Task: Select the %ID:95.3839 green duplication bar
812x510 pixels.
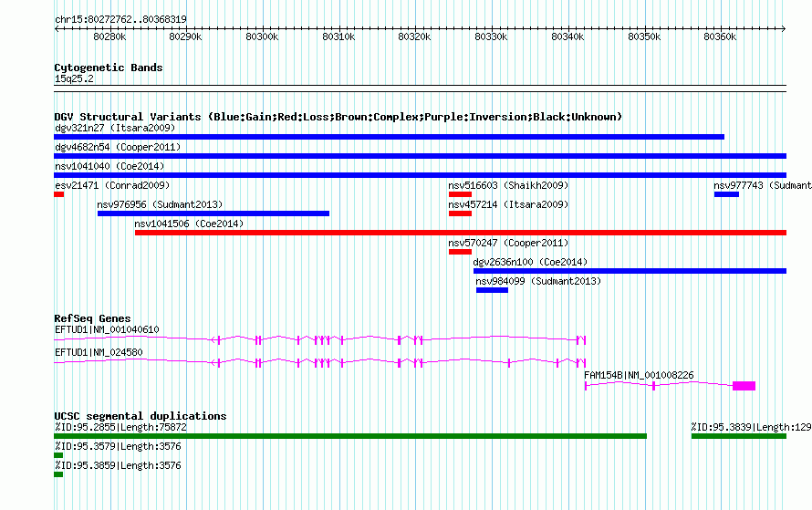Action: pyautogui.click(x=739, y=436)
